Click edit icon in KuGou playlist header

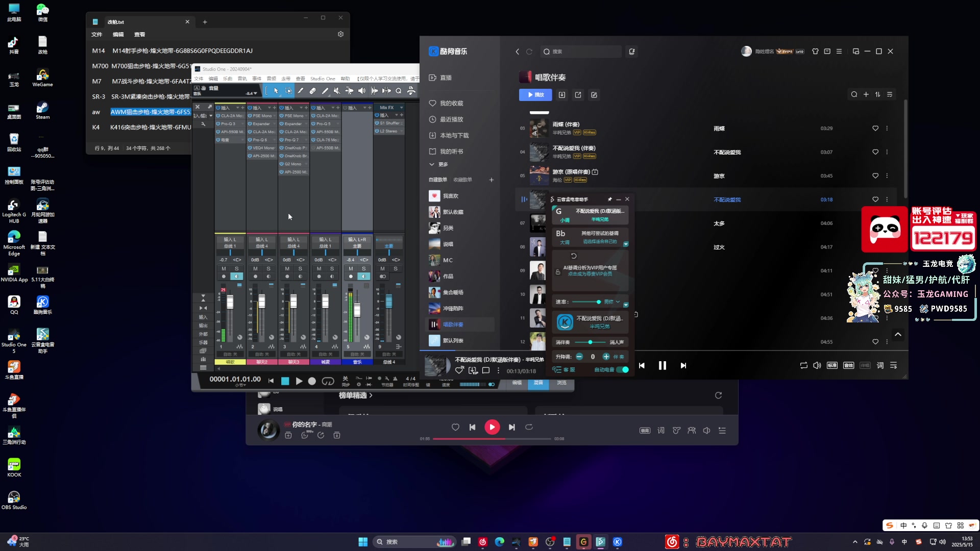[594, 95]
